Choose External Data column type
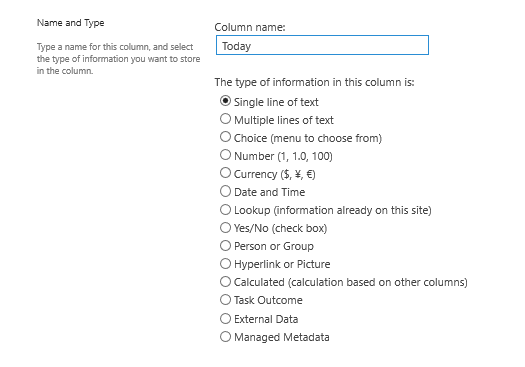Viewport: 525px width, 367px height. (225, 318)
